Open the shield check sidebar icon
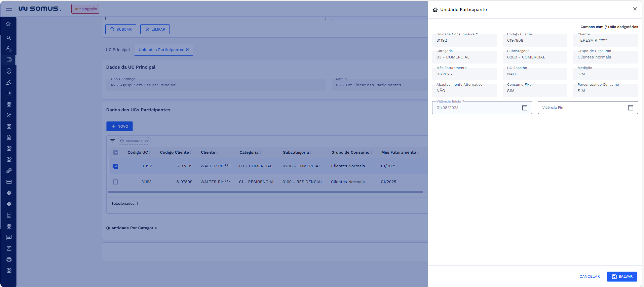The height and width of the screenshot is (287, 644). pyautogui.click(x=9, y=71)
